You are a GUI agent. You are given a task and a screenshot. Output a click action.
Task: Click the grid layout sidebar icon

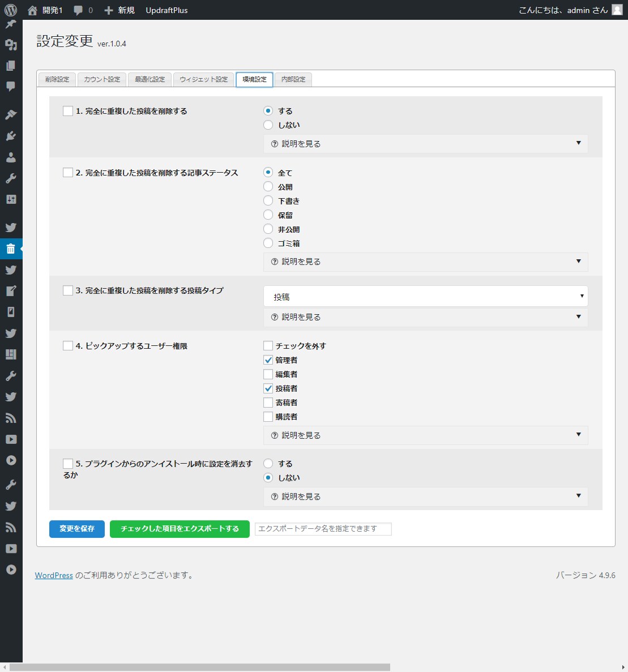[x=11, y=354]
